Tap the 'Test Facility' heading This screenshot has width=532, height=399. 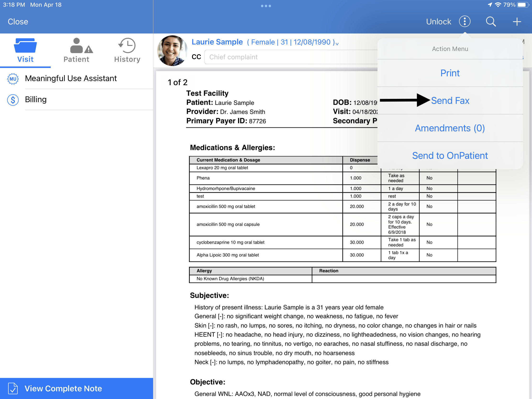click(207, 93)
